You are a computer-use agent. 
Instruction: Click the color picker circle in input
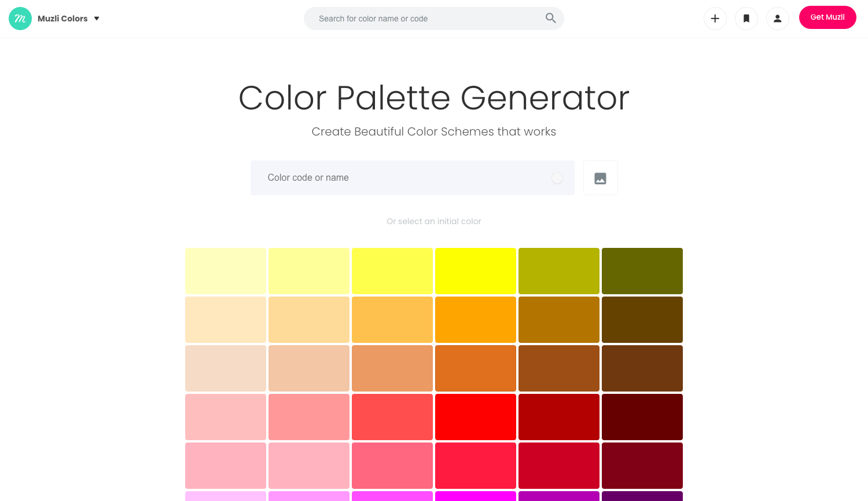coord(557,178)
